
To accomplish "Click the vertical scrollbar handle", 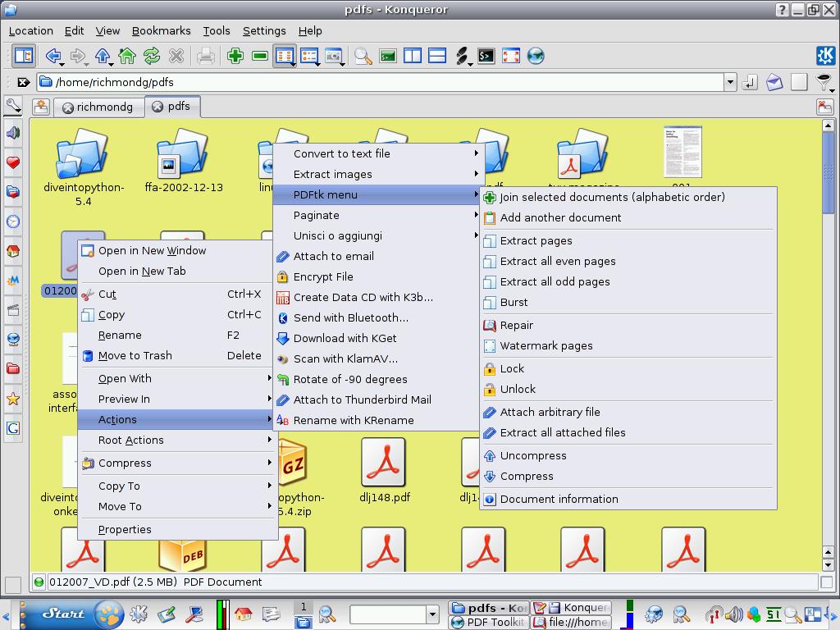I will (x=829, y=173).
